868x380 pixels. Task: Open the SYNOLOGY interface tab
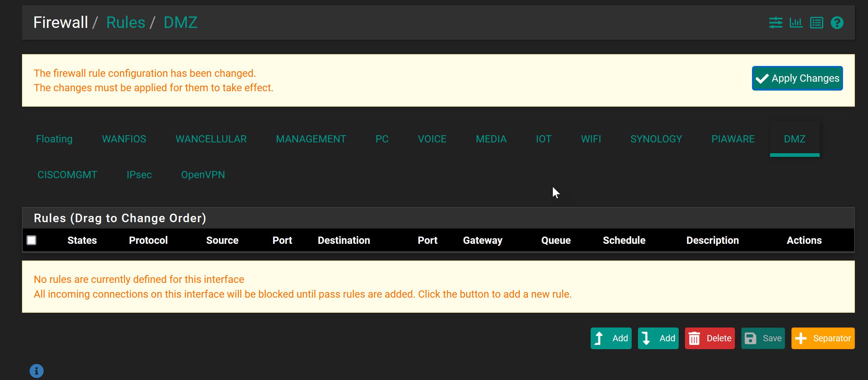coord(656,139)
